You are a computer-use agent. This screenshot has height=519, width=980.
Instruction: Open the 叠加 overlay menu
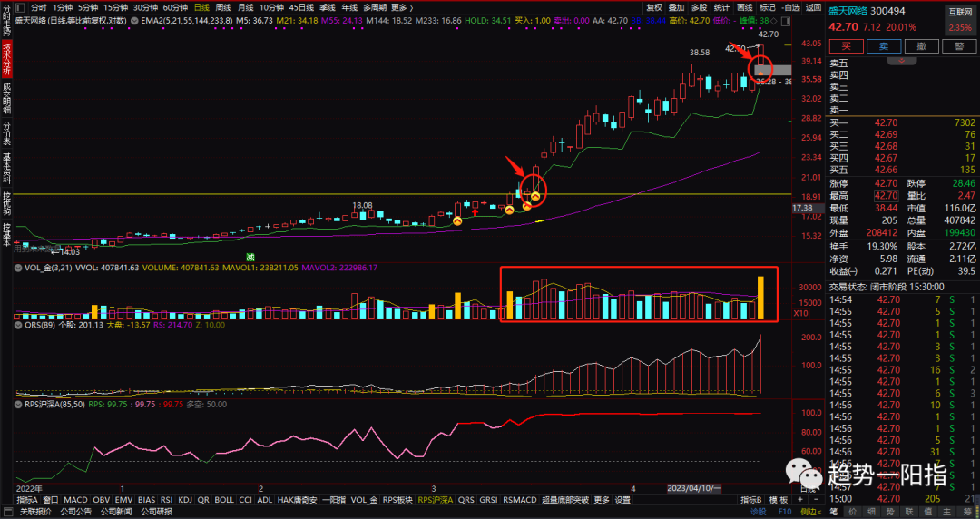coord(676,7)
